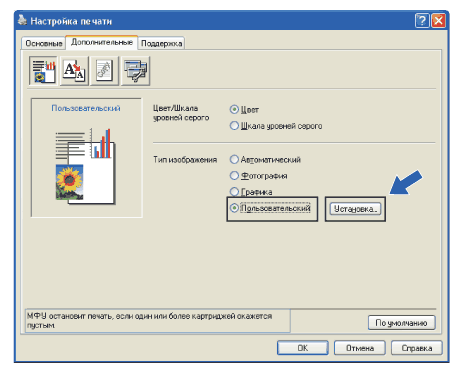Select Шкала уровней серого radio option
472x389 pixels.
(x=234, y=126)
